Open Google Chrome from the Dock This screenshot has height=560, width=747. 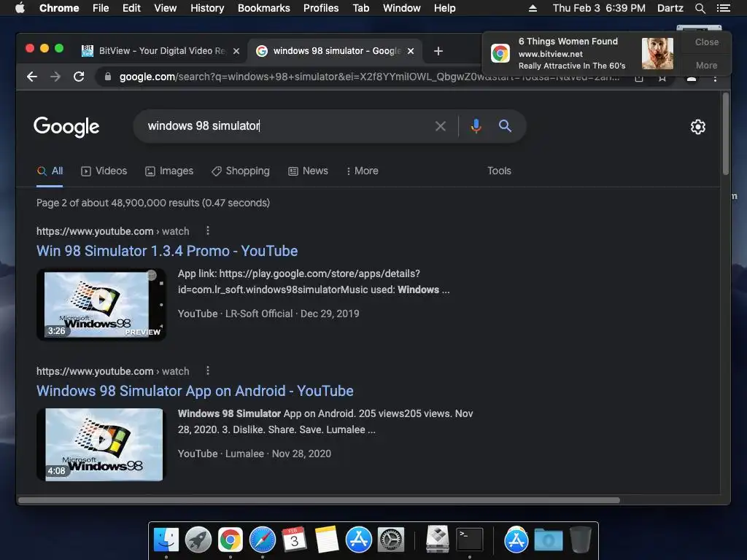(x=230, y=540)
